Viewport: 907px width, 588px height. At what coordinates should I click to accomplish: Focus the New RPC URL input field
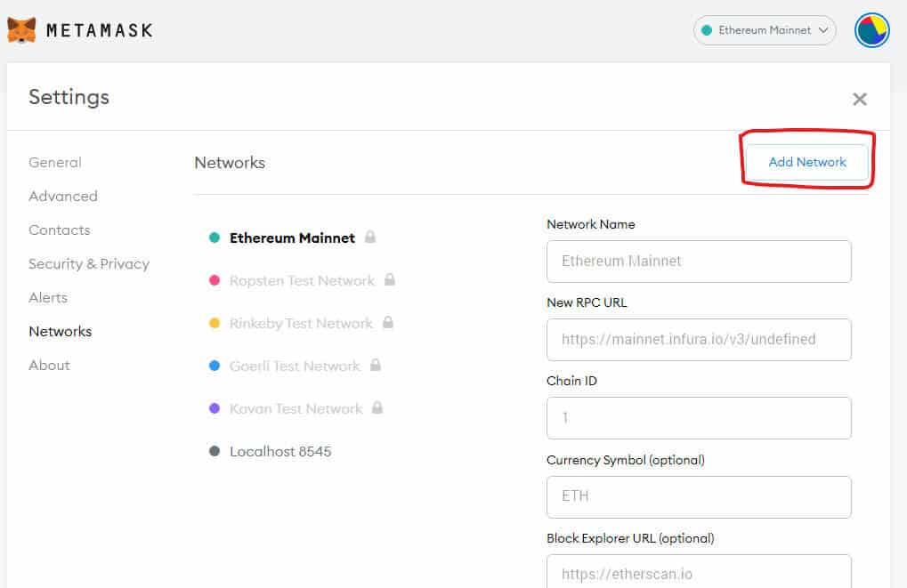pos(699,340)
